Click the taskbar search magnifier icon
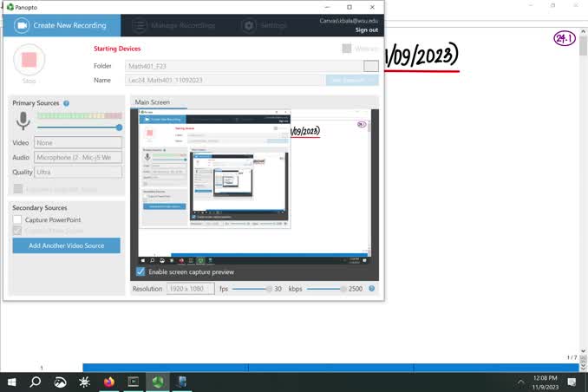Image resolution: width=588 pixels, height=392 pixels. (x=36, y=382)
